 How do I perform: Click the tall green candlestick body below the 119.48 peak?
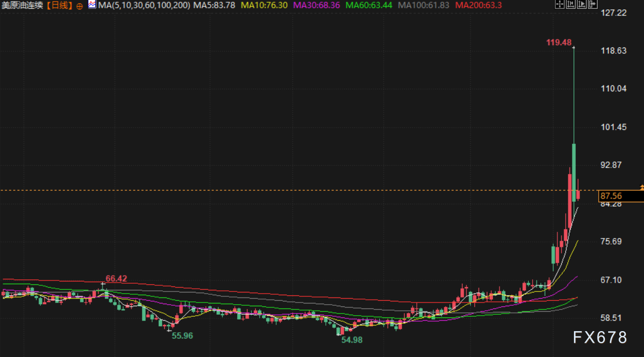[574, 172]
